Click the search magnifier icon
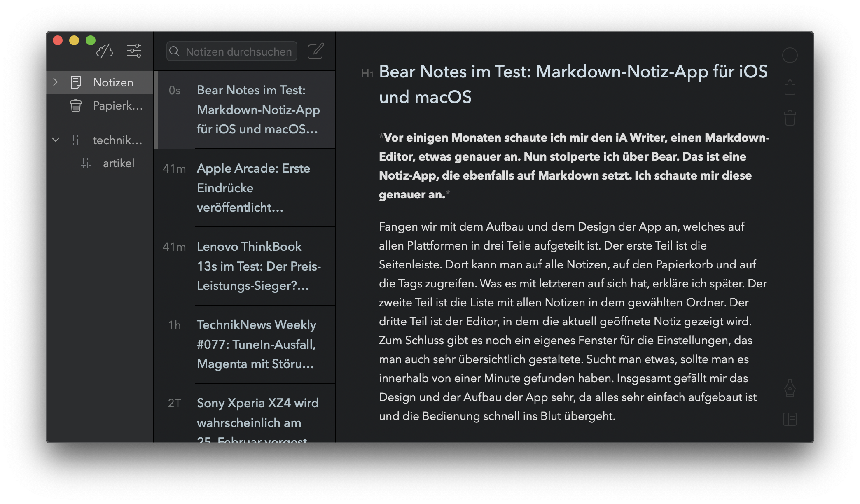 point(175,51)
